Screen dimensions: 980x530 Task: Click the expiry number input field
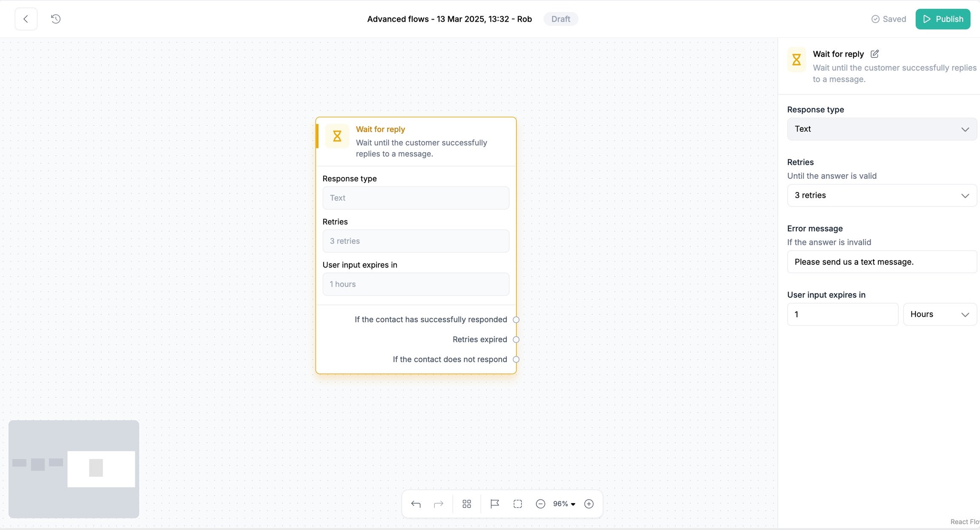tap(842, 314)
